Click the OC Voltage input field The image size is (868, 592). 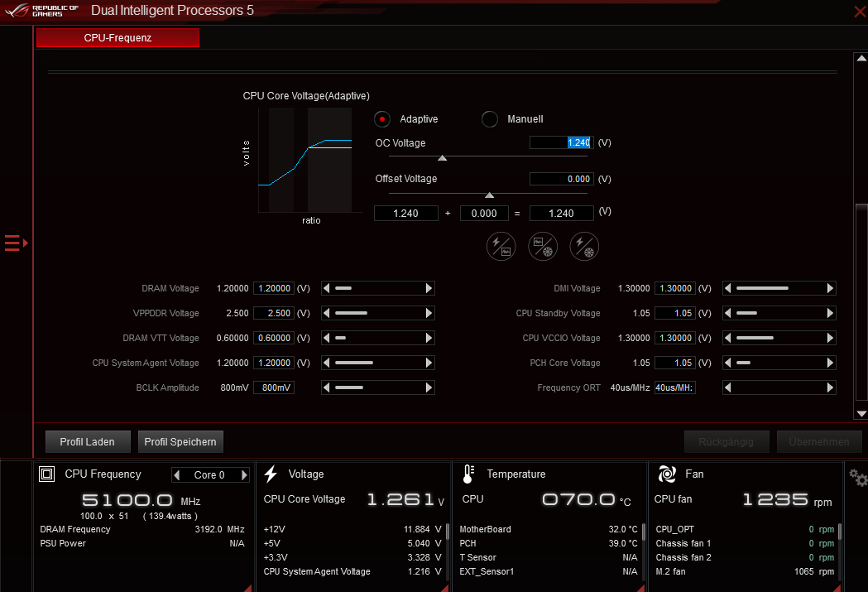562,143
